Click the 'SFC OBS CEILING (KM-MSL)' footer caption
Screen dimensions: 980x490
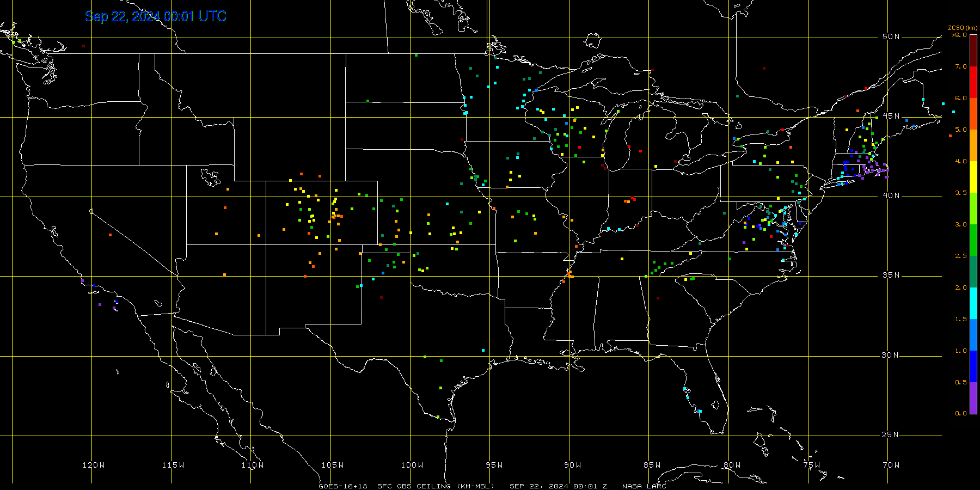[436, 486]
